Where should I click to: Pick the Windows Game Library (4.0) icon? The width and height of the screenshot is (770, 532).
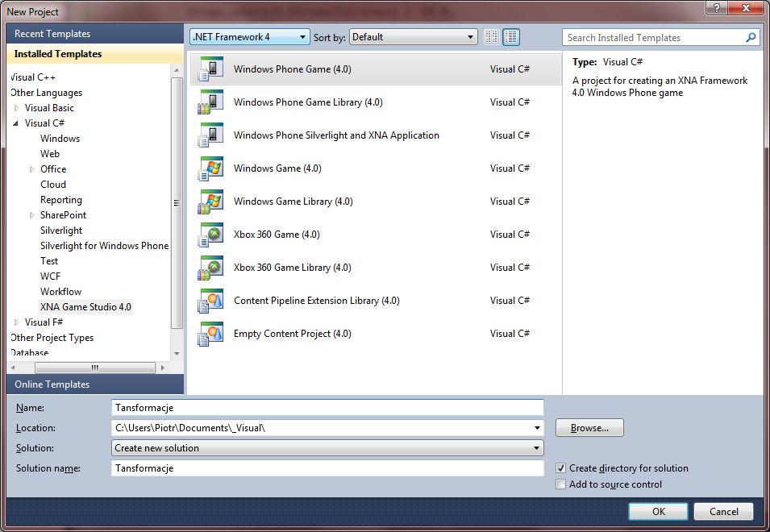click(210, 202)
